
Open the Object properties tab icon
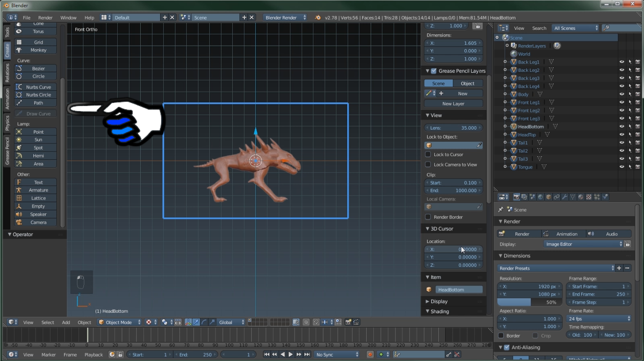click(548, 197)
